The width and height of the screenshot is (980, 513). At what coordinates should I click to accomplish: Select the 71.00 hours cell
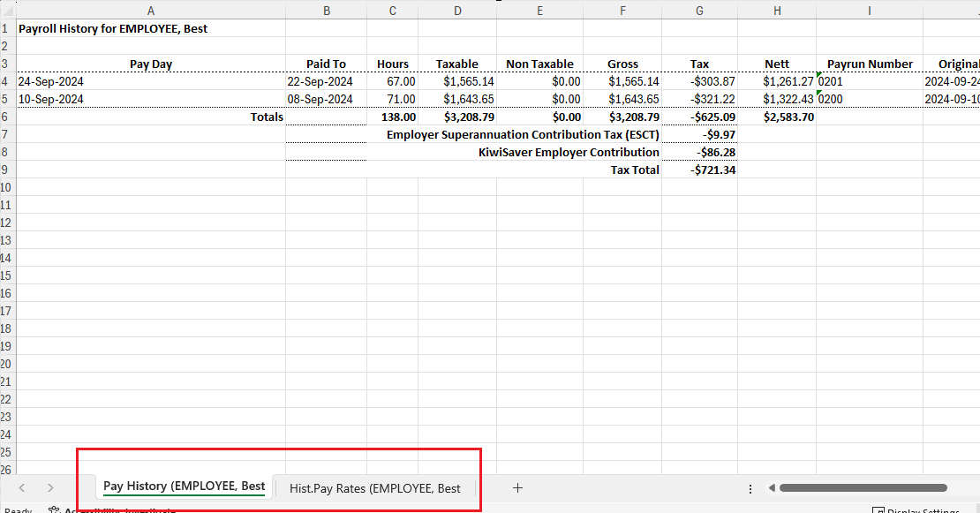click(x=393, y=100)
